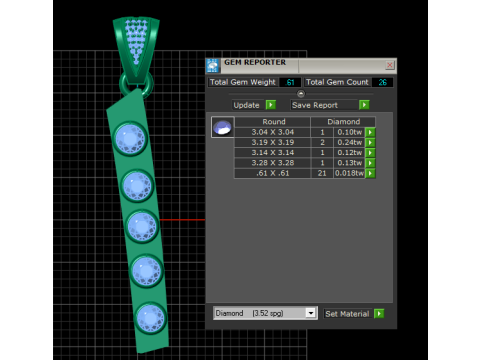Click the green arrow next to Set Material
480x360 pixels.
[x=379, y=314]
